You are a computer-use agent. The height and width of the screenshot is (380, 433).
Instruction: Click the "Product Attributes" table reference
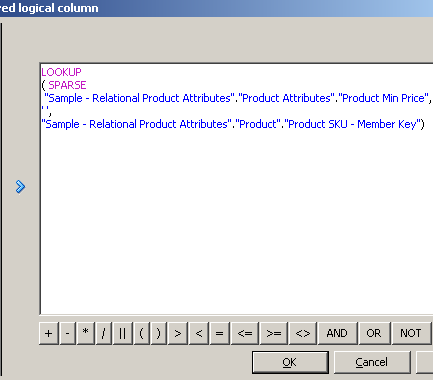pos(287,98)
